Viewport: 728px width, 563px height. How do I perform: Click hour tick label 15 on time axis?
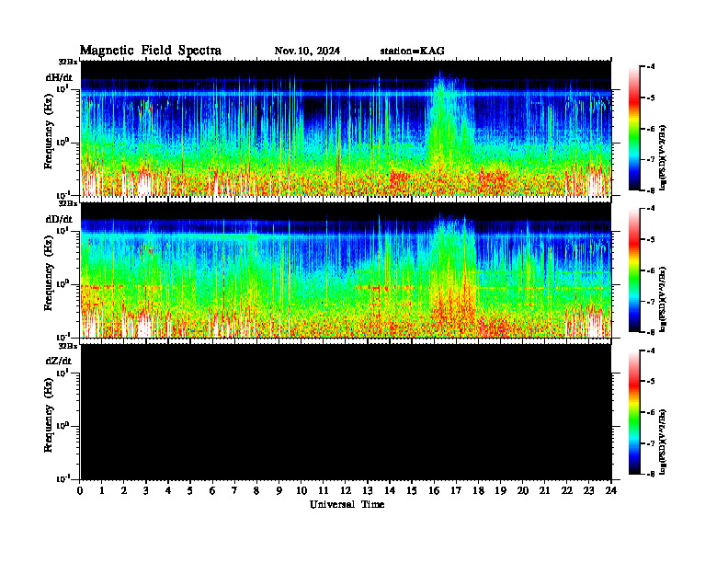412,490
